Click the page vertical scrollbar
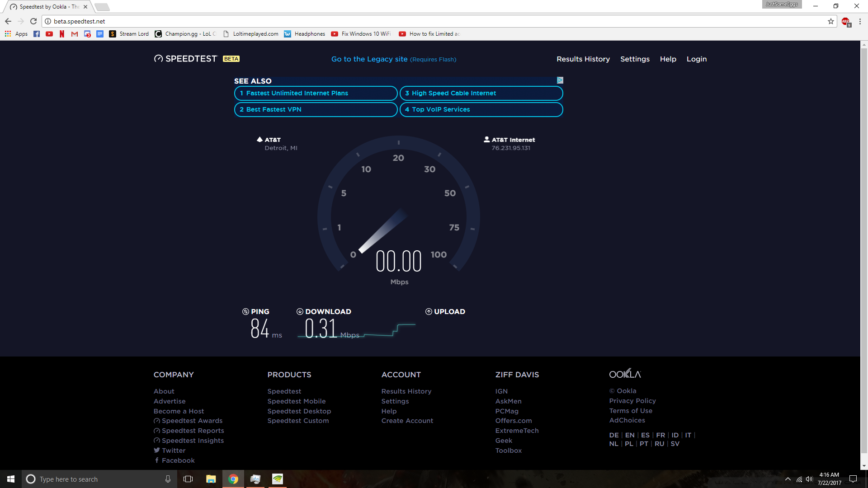 [x=864, y=251]
